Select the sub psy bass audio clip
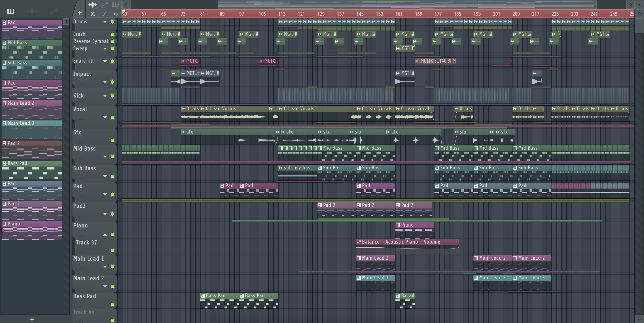644x323 pixels. pos(298,172)
